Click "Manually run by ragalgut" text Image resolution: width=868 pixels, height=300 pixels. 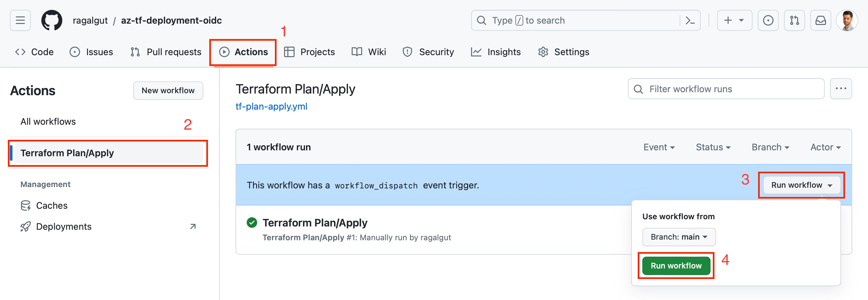coord(405,237)
